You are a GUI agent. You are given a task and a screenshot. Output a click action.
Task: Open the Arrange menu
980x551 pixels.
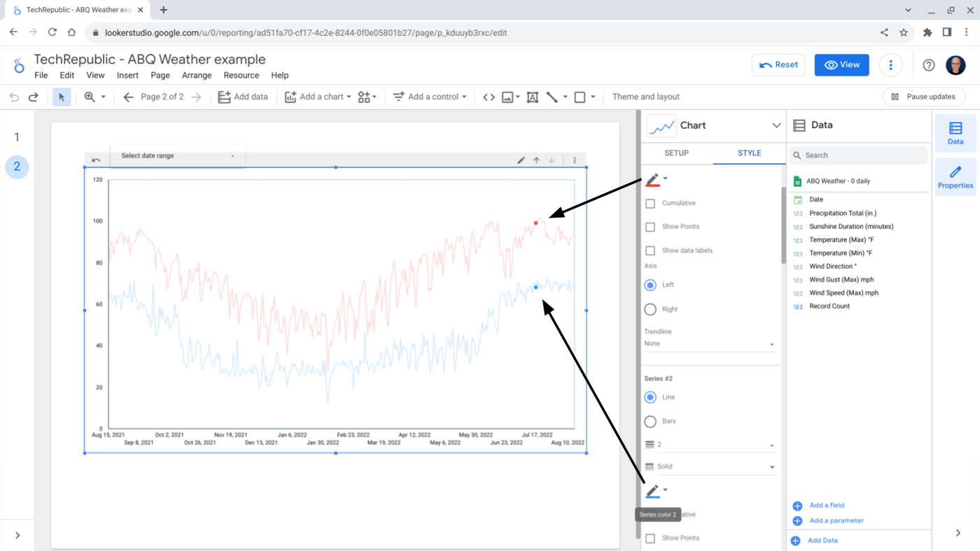pos(196,76)
